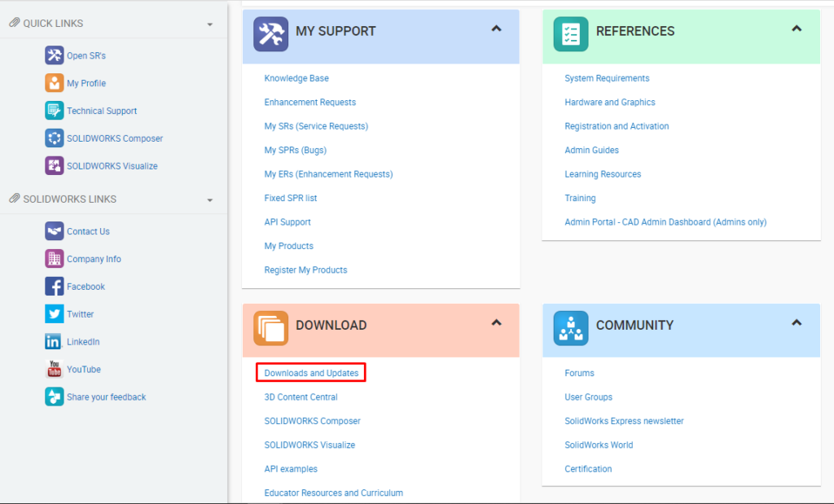Open the Forums link under COMMUNITY
This screenshot has height=504, width=834.
point(579,373)
